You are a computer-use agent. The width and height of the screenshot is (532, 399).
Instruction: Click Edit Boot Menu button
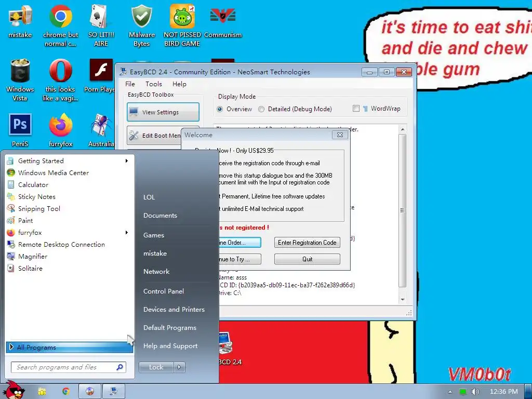pos(154,136)
